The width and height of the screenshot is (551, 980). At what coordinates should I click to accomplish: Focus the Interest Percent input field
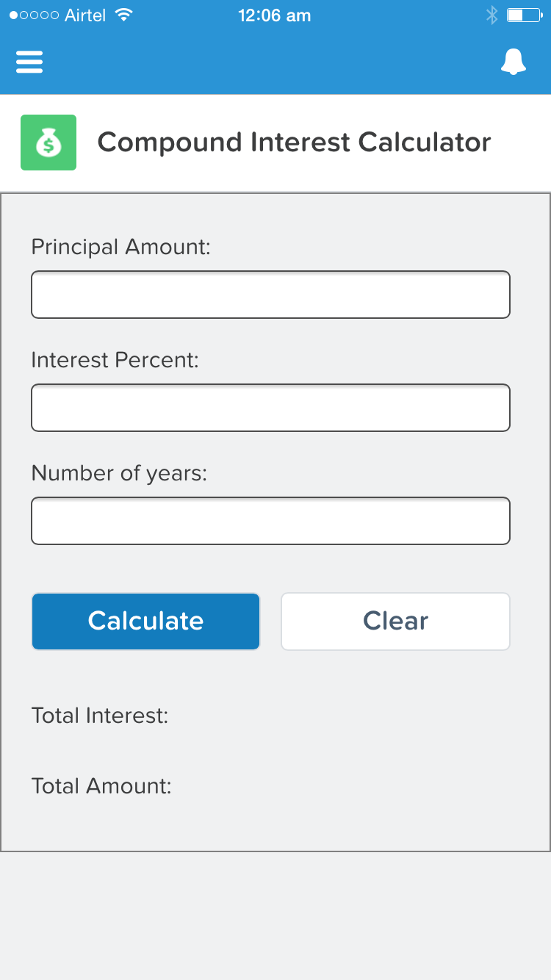[x=270, y=408]
